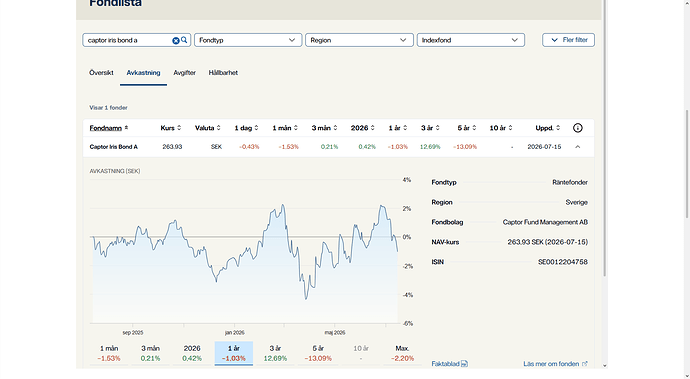Sort by 10 år column header
This screenshot has height=379, width=690.
[501, 128]
